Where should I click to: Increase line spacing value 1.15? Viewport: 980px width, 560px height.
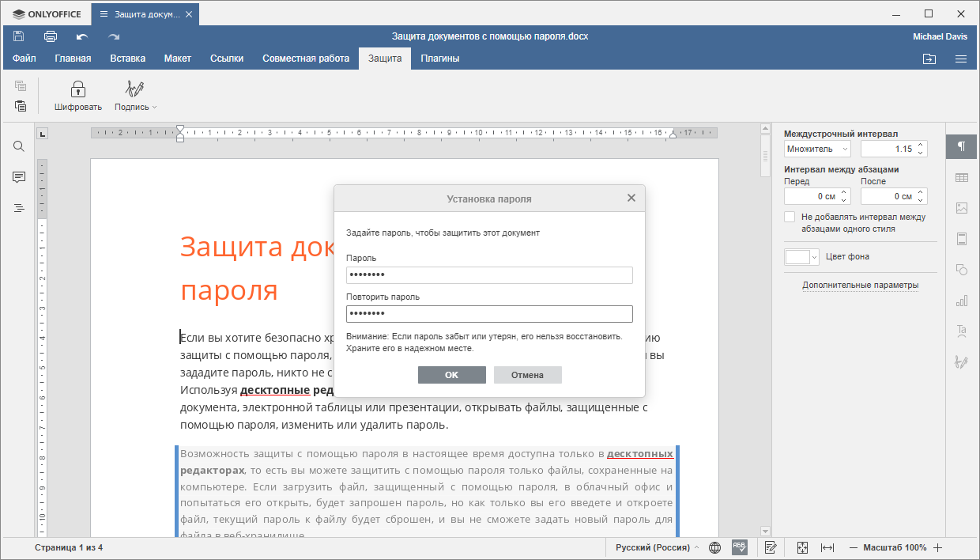click(921, 146)
